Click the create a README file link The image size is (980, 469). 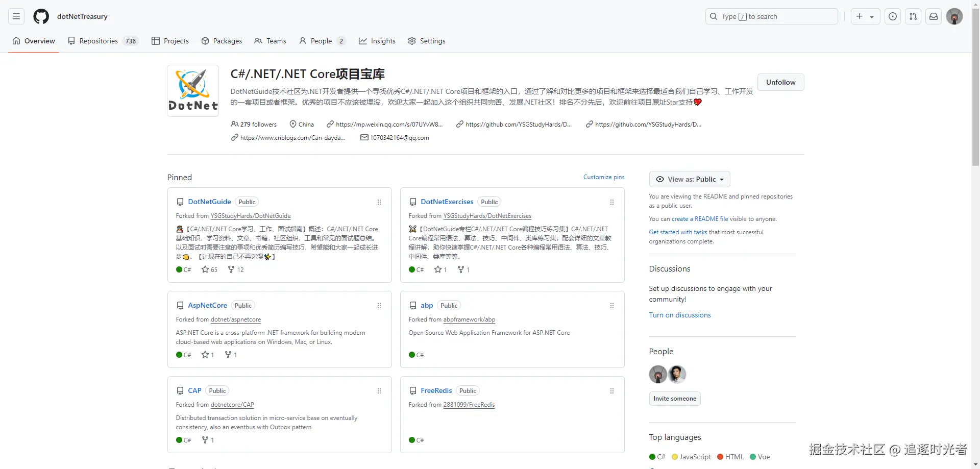point(700,219)
